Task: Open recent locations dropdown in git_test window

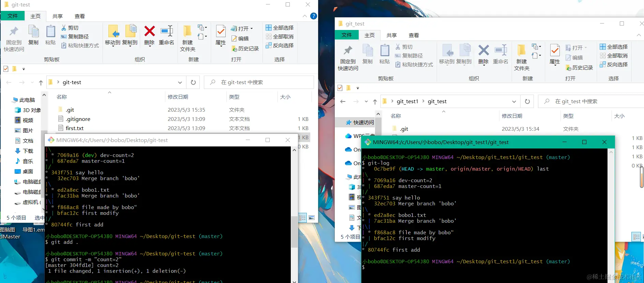Action: 366,101
